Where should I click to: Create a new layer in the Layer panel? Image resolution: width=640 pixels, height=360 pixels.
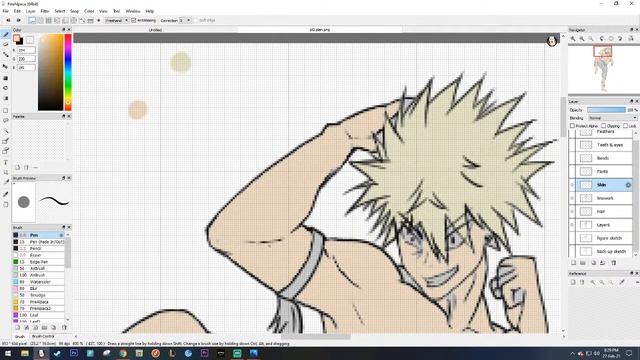pos(573,263)
